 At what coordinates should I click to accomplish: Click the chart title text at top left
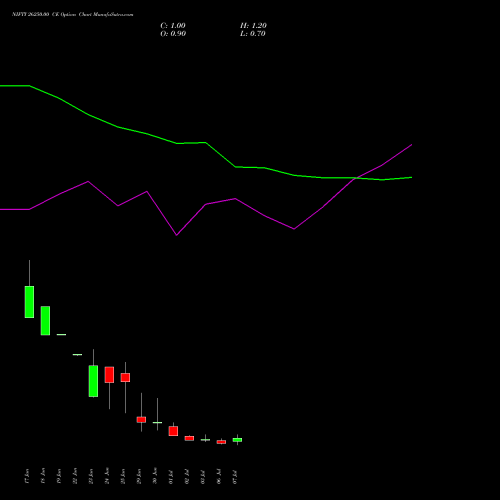(x=73, y=15)
